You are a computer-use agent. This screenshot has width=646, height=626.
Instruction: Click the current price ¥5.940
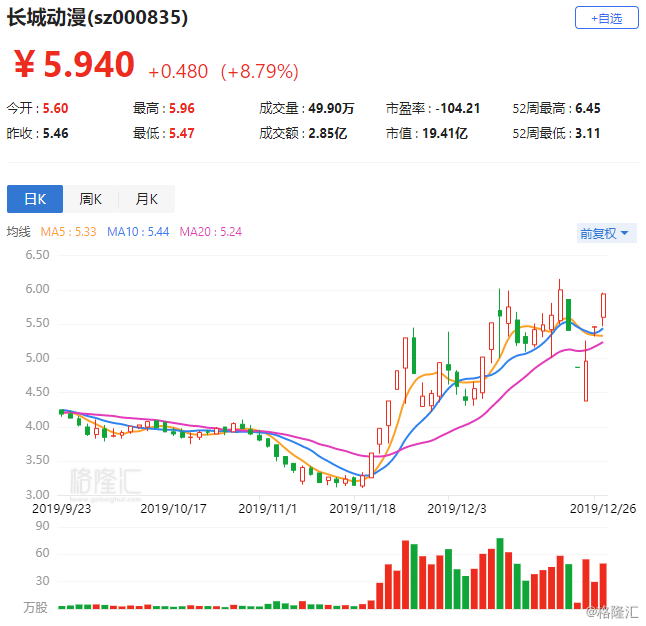click(74, 64)
